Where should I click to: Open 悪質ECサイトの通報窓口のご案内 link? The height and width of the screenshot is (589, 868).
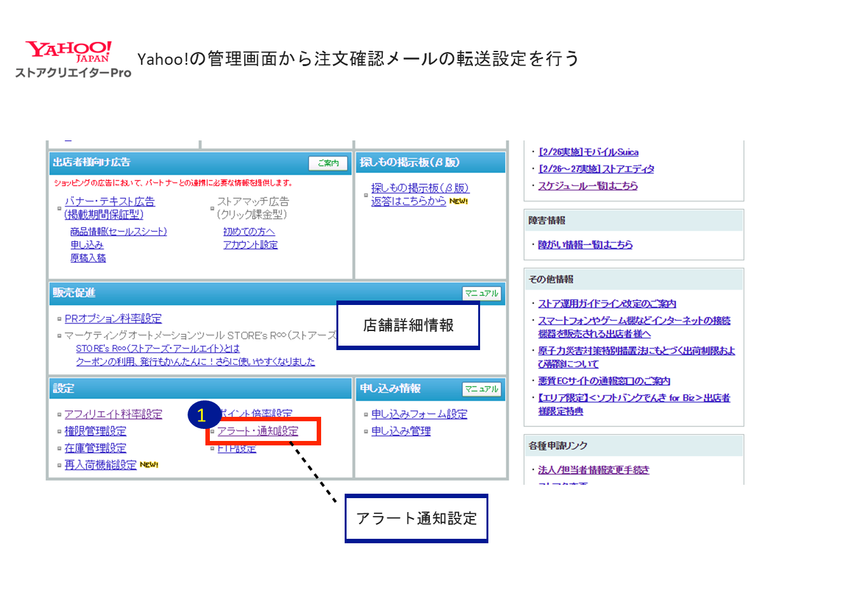[x=604, y=381]
